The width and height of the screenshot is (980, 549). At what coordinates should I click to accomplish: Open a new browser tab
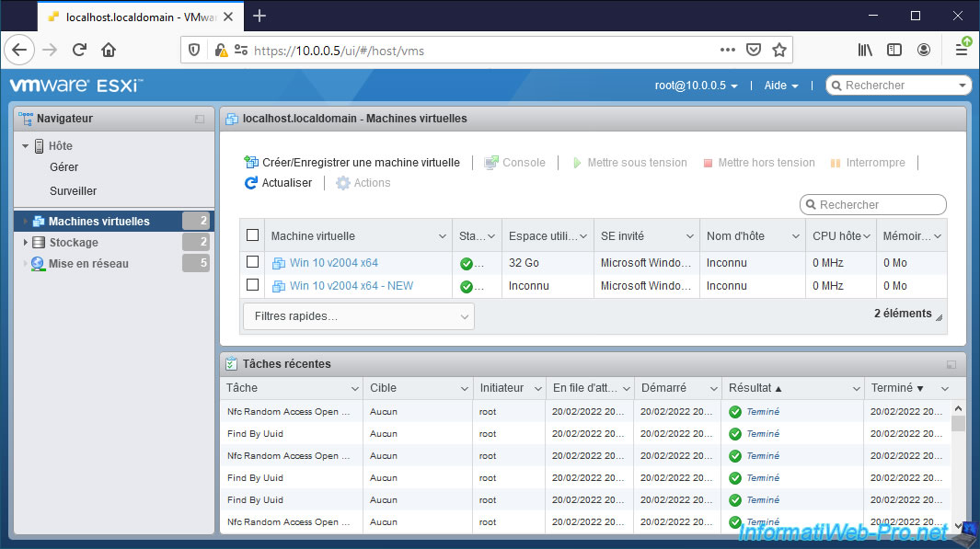pyautogui.click(x=259, y=17)
